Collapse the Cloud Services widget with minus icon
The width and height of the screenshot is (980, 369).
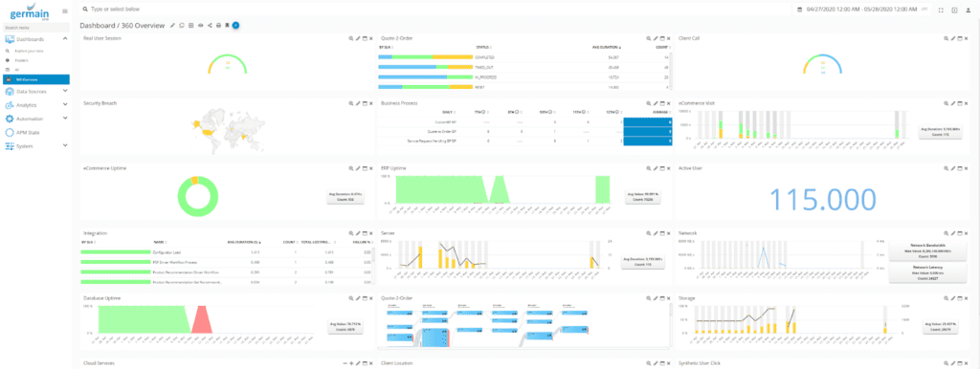pos(345,363)
